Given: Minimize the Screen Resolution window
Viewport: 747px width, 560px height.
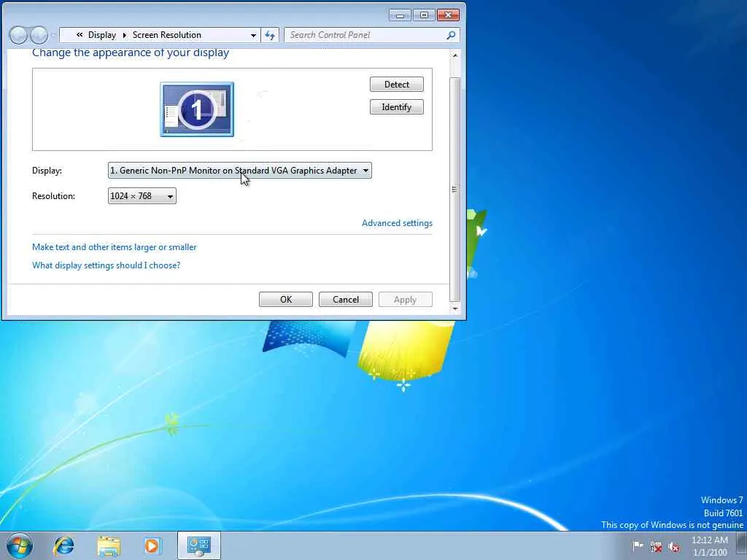Looking at the screenshot, I should pos(400,15).
